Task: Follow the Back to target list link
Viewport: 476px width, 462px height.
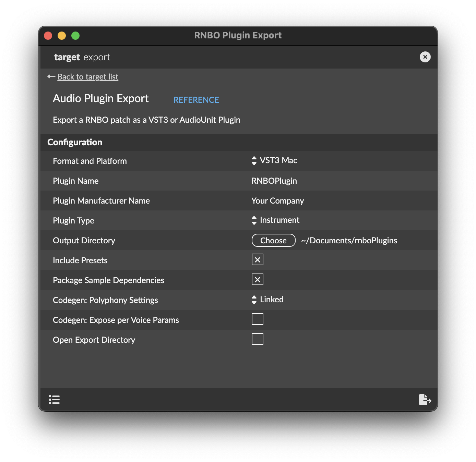Action: pos(88,76)
